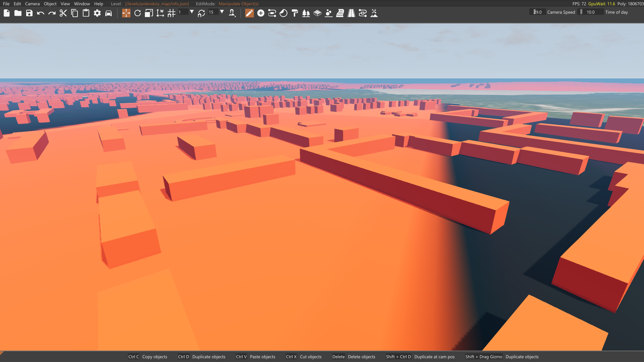Toggle the grid snapping icon
This screenshot has width=644, height=362.
click(x=171, y=13)
